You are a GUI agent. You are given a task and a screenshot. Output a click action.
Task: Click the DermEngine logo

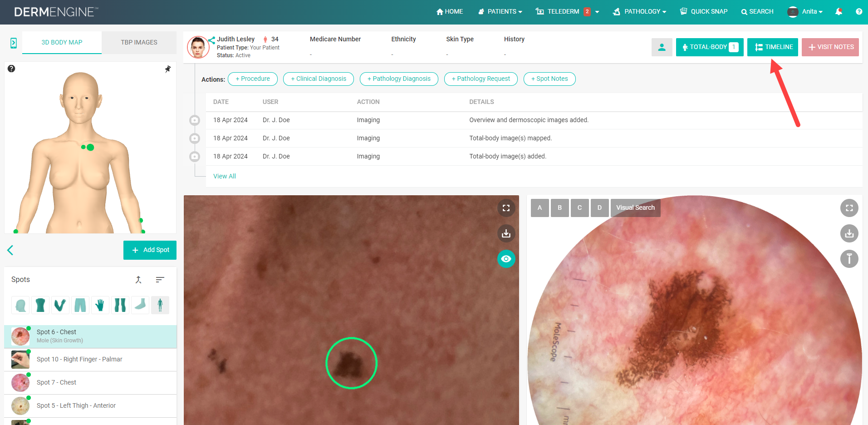click(x=56, y=12)
